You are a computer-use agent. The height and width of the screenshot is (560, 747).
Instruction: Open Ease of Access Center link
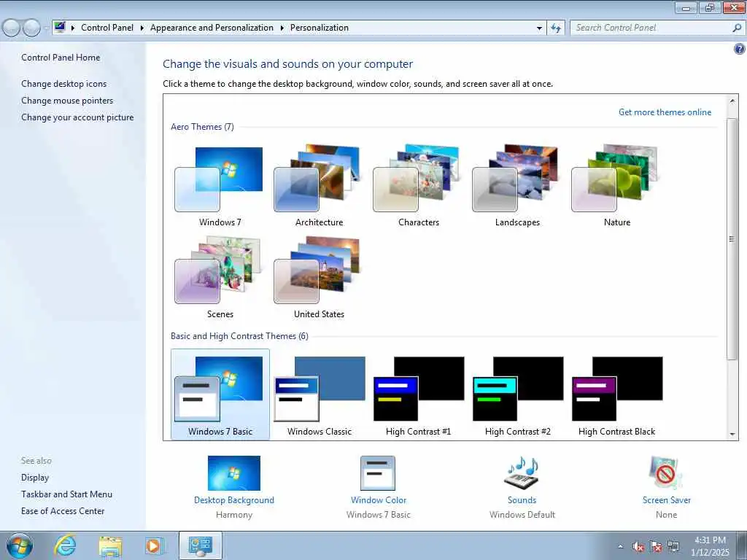(x=63, y=511)
